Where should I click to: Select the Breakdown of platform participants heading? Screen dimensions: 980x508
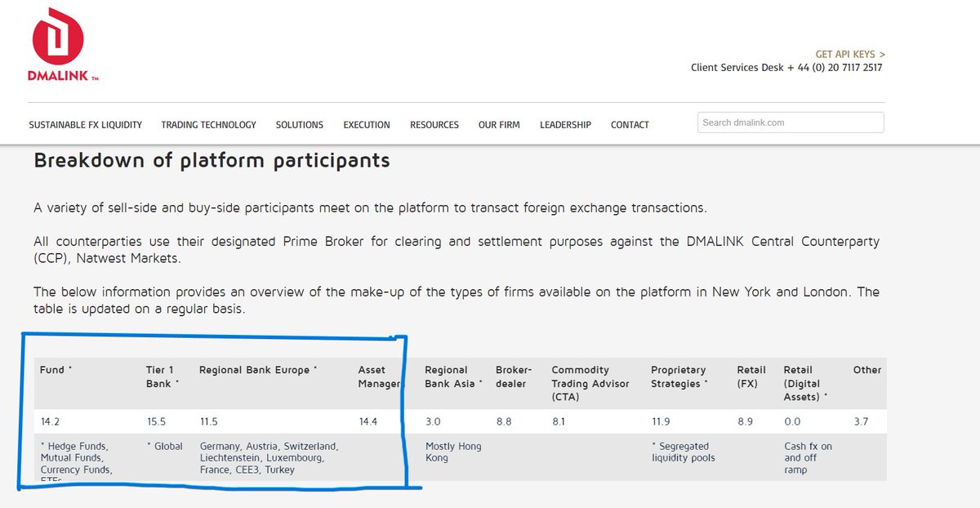212,161
